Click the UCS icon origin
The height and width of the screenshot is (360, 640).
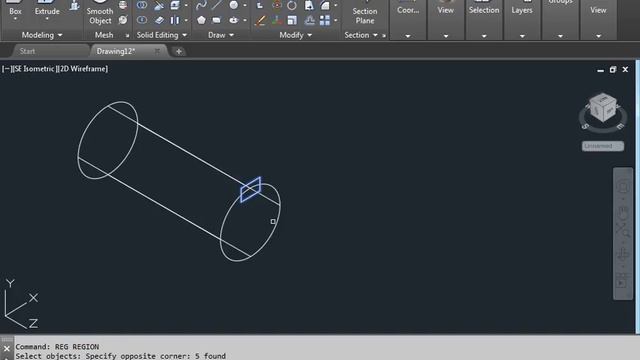pos(5,315)
